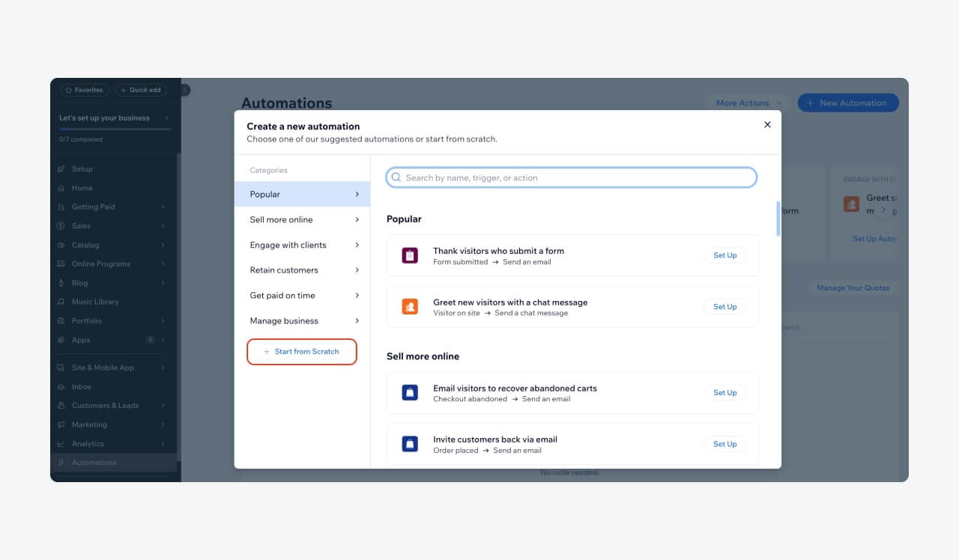Select the form submission automation icon
This screenshot has height=560, width=959.
(x=409, y=255)
